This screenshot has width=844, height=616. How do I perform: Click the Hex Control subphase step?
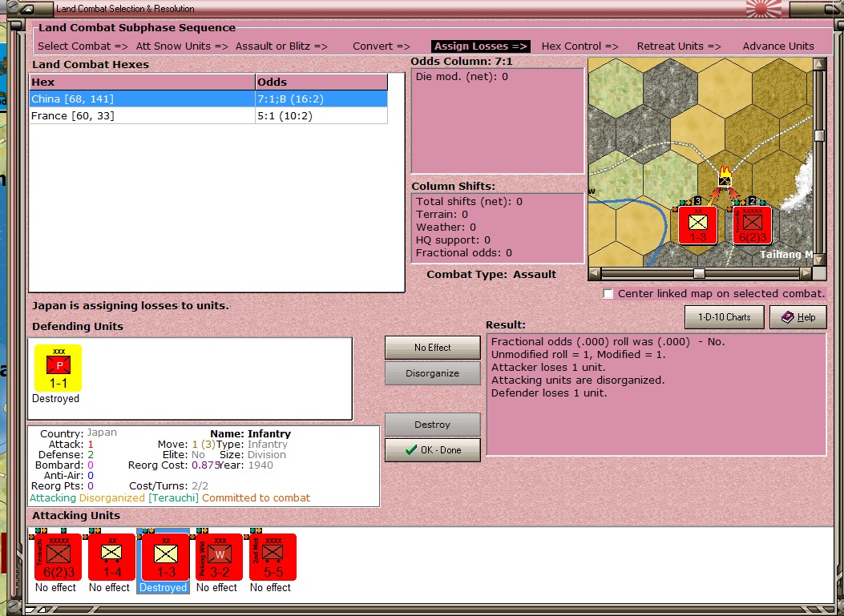point(579,46)
